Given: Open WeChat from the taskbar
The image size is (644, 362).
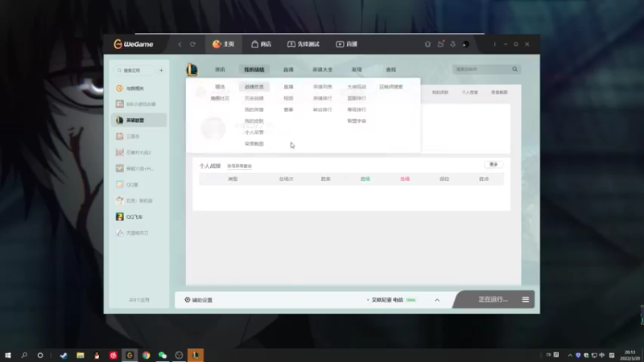Looking at the screenshot, I should (x=163, y=355).
